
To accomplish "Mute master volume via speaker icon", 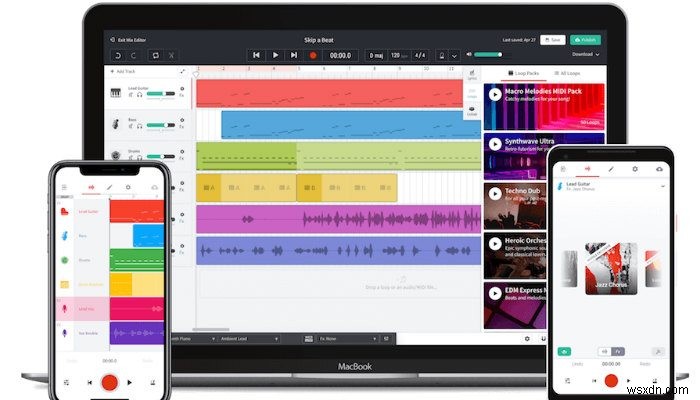I will (469, 54).
